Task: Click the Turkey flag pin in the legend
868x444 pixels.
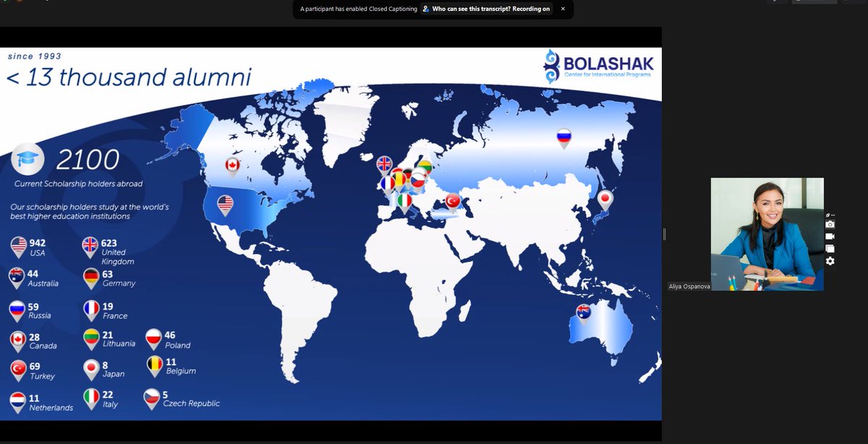Action: (19, 370)
